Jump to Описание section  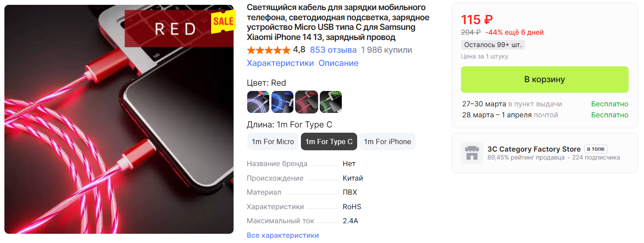(x=338, y=63)
